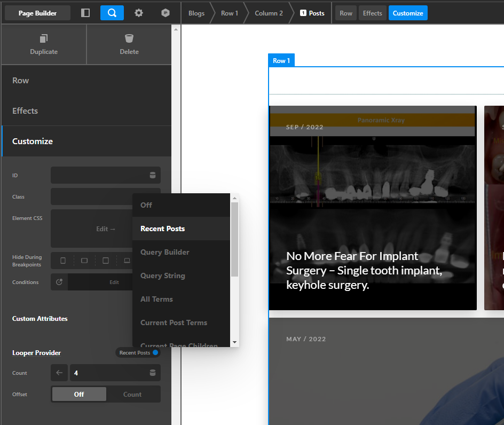Click the database icon in the ID field
Screen dimensions: 504x425
[153, 175]
